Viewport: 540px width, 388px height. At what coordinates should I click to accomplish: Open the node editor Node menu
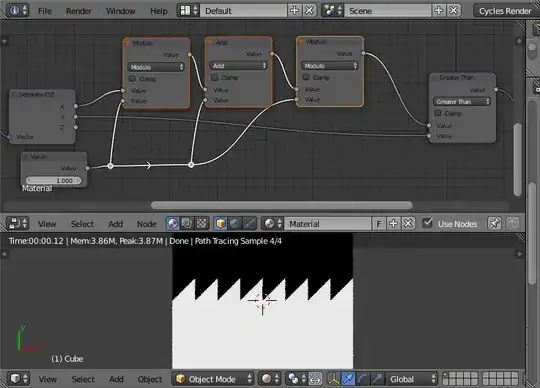(x=147, y=224)
